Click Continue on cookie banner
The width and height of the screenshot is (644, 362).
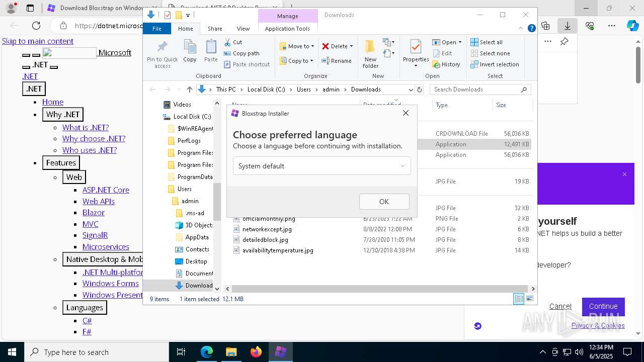(x=603, y=306)
